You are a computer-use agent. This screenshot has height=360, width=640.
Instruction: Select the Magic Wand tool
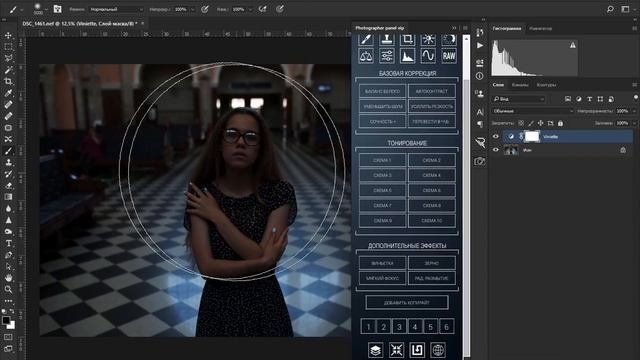click(x=8, y=70)
